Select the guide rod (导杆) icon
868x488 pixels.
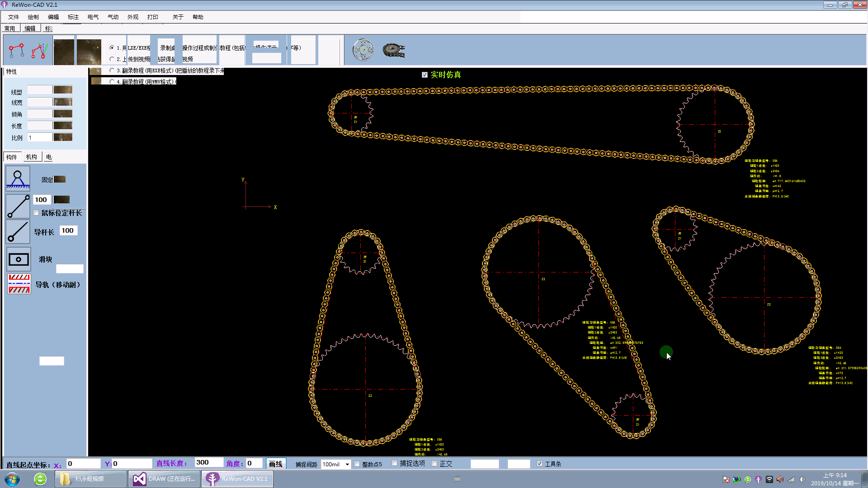point(18,232)
